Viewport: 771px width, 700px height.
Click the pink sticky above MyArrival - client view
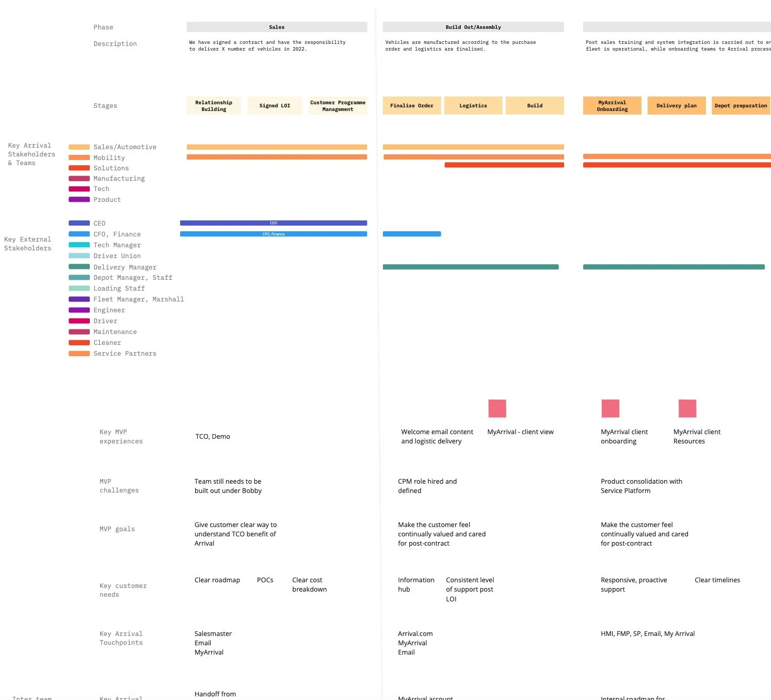(x=497, y=408)
